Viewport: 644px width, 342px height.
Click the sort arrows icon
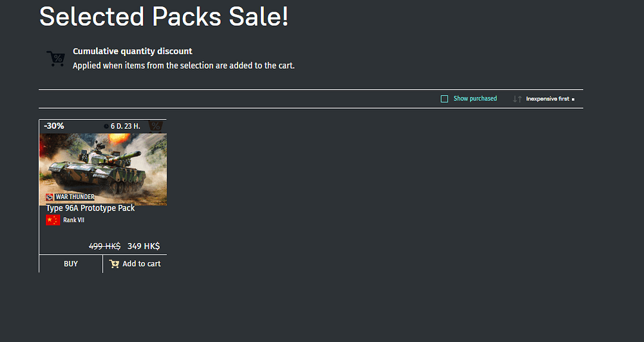(517, 99)
